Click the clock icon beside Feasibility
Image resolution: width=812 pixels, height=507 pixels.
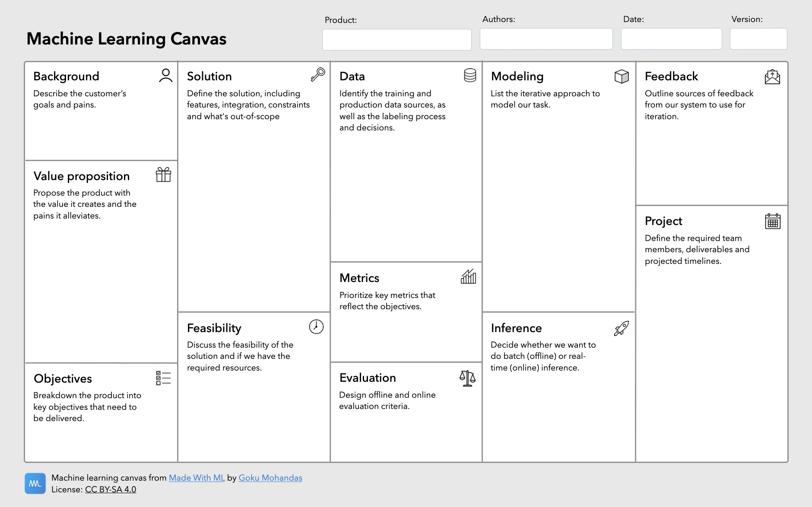[316, 327]
